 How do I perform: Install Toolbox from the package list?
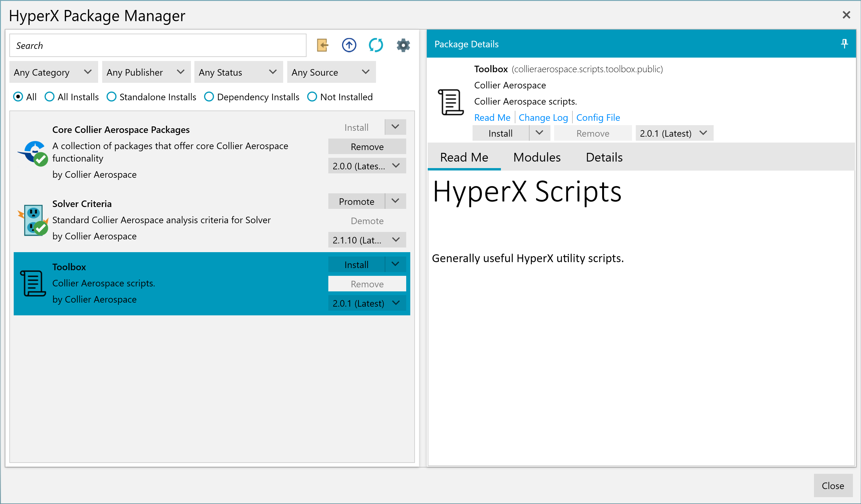pos(356,264)
